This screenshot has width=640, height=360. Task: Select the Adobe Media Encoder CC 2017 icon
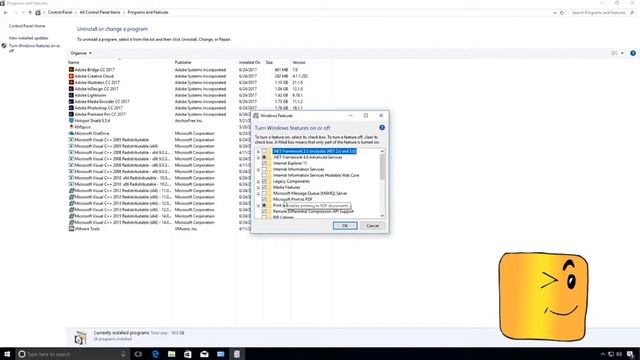(71, 102)
